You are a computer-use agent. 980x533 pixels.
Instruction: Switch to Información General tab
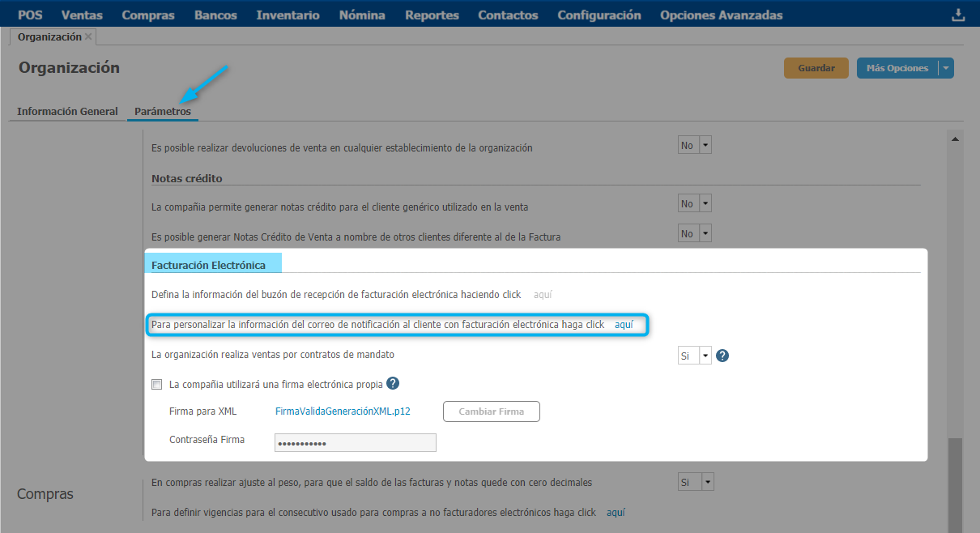tap(67, 112)
